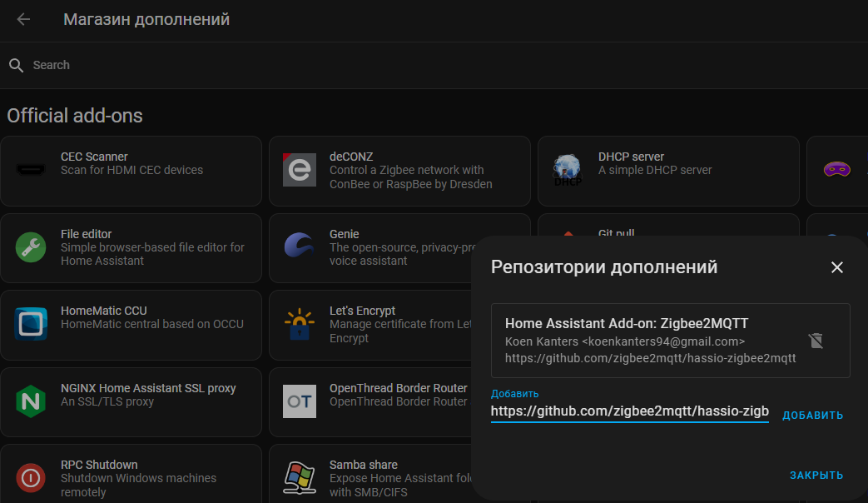Open the Samba share Windows icon

click(x=300, y=477)
